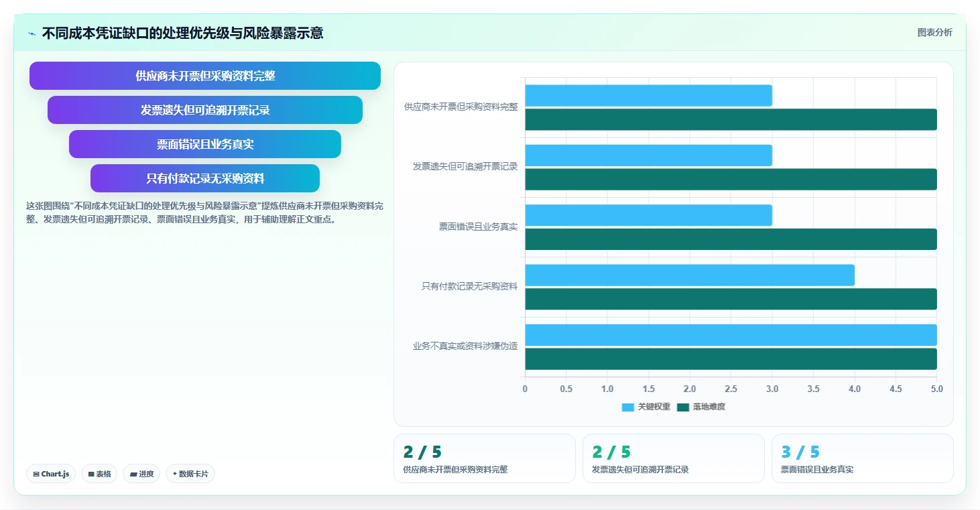The image size is (980, 510).
Task: Click the y-axis label 只有付款记录无采购资料
Action: click(469, 287)
